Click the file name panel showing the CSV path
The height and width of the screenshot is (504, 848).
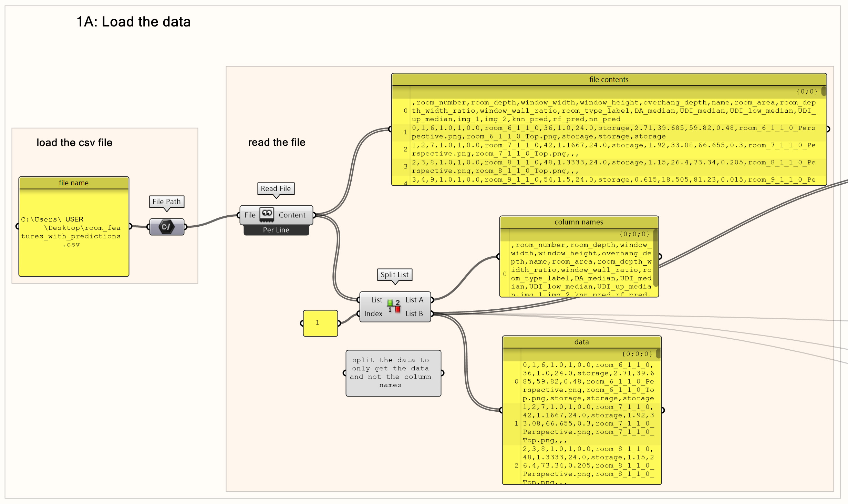point(74,227)
